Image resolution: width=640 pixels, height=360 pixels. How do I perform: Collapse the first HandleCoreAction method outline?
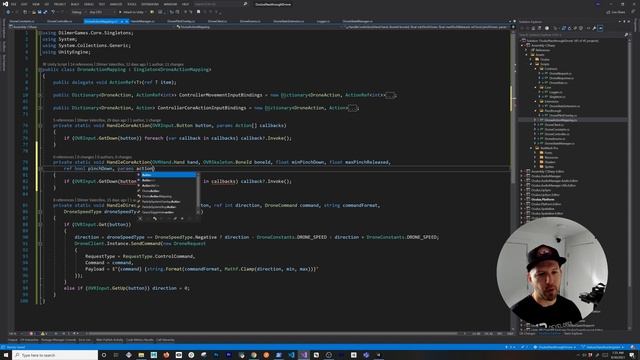coord(40,126)
